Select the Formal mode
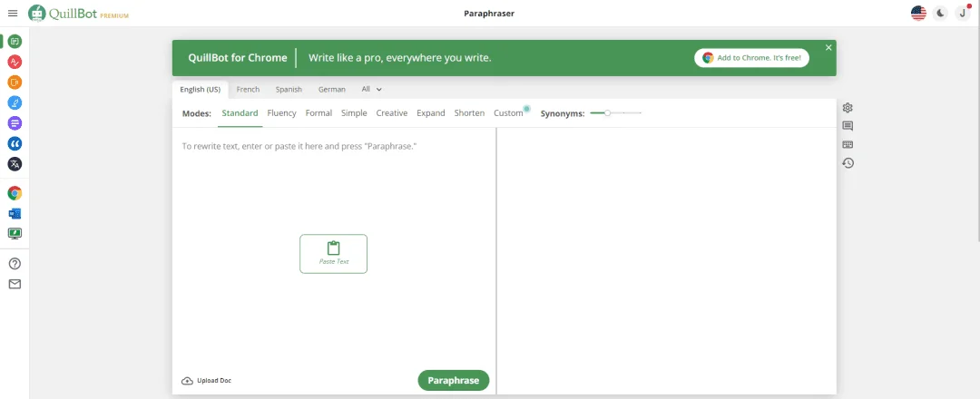Viewport: 980px width, 399px height. [318, 113]
